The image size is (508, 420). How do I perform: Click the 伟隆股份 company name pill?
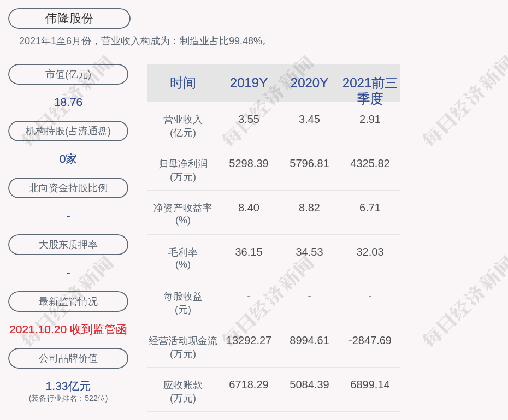click(x=69, y=19)
